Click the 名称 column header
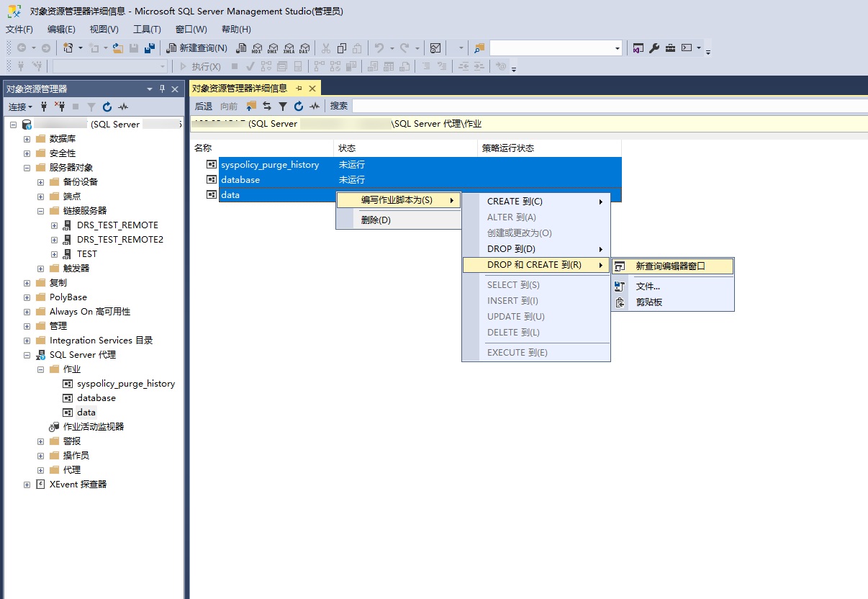Screen dimensions: 868x599 (263, 148)
